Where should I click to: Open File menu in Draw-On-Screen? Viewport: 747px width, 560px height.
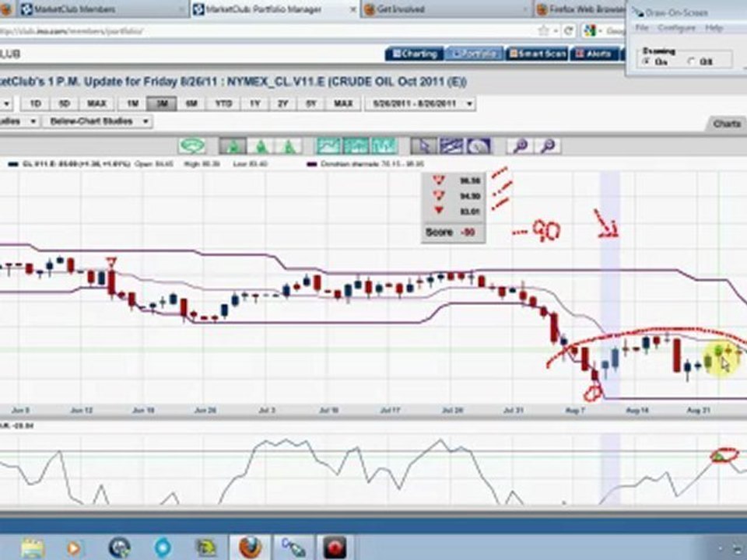pos(642,28)
